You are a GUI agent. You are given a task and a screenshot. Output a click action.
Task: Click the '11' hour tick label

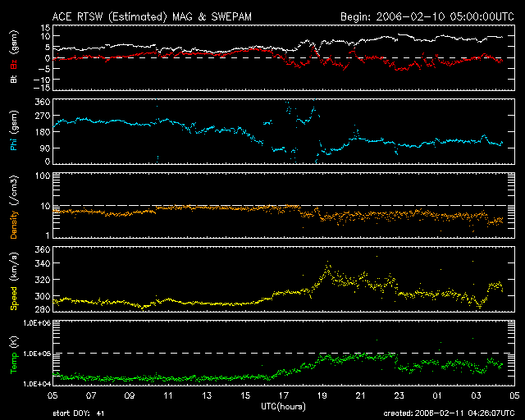point(168,395)
